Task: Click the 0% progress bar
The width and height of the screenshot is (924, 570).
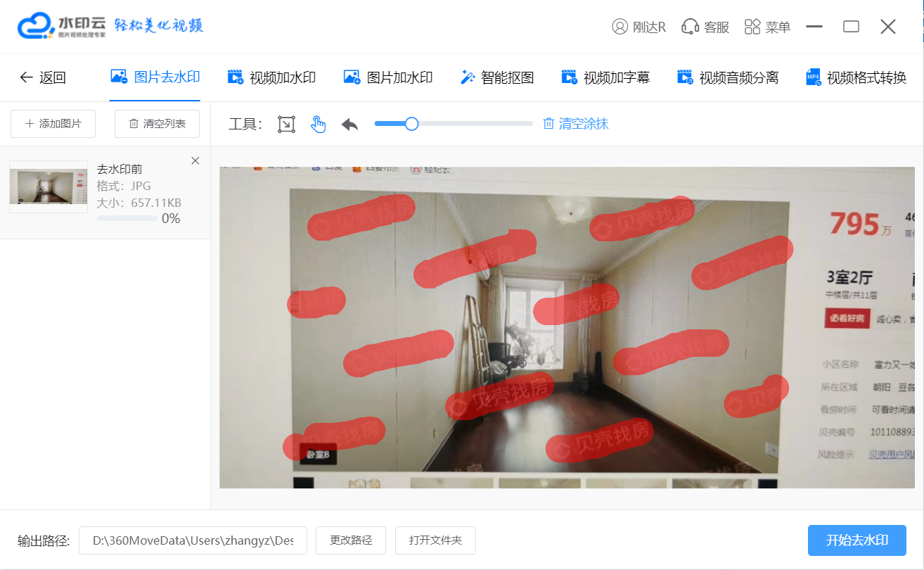Action: coord(127,218)
